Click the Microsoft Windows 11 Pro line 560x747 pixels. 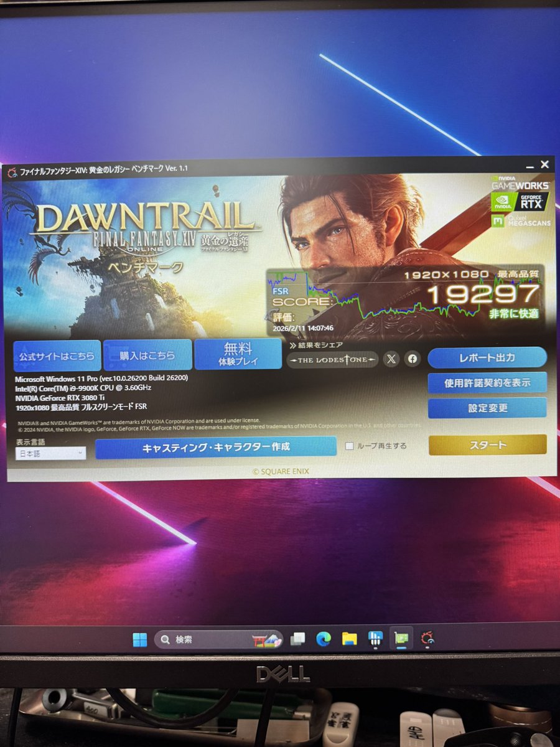[101, 378]
